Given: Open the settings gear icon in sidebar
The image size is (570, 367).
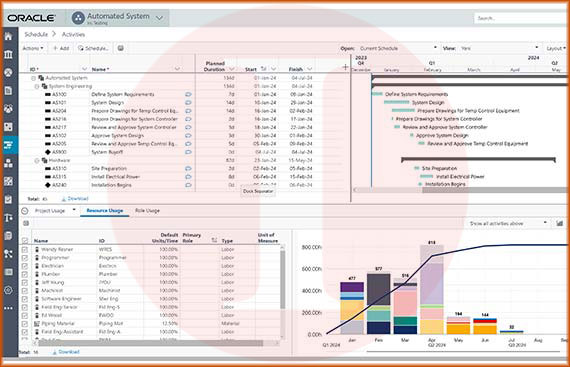Looking at the screenshot, I should [x=8, y=290].
